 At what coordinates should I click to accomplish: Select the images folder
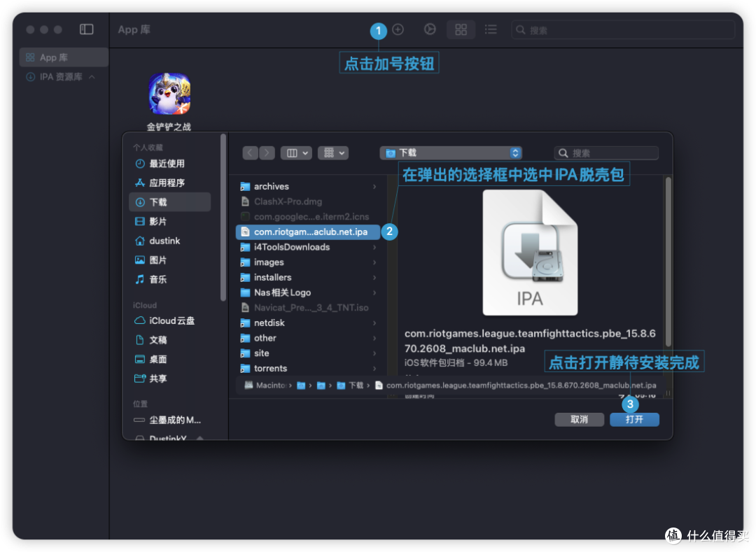(x=309, y=262)
